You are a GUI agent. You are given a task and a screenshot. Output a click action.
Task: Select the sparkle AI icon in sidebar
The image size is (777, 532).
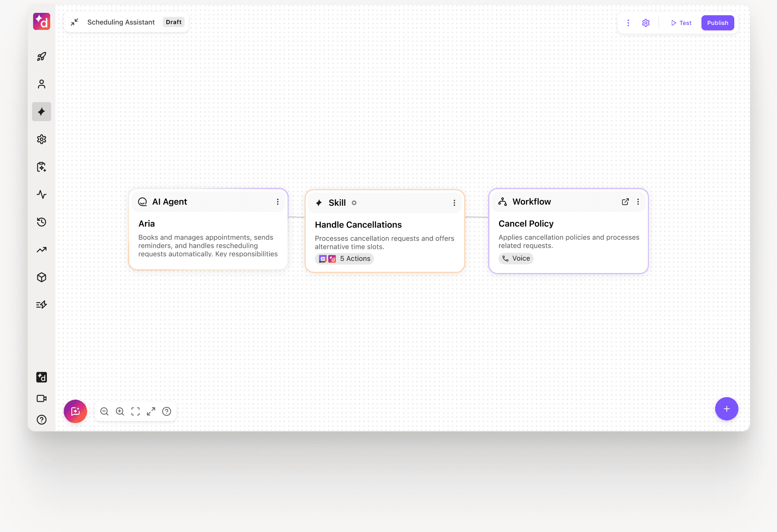pyautogui.click(x=42, y=112)
